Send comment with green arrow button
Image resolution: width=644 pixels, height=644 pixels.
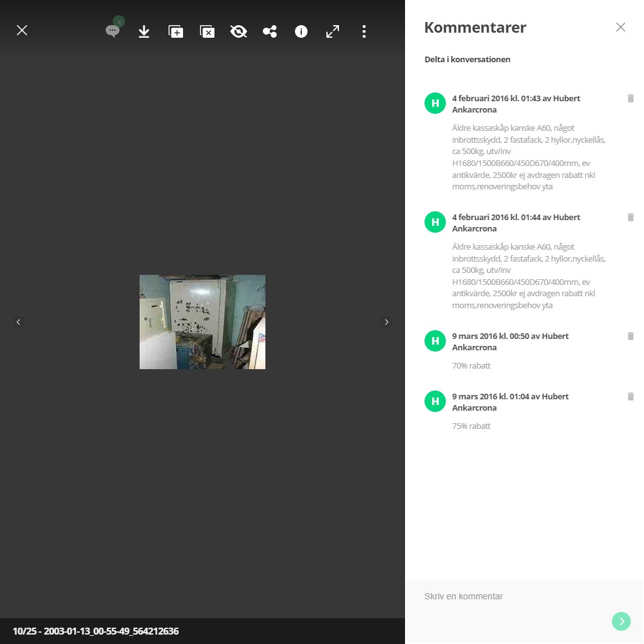621,621
